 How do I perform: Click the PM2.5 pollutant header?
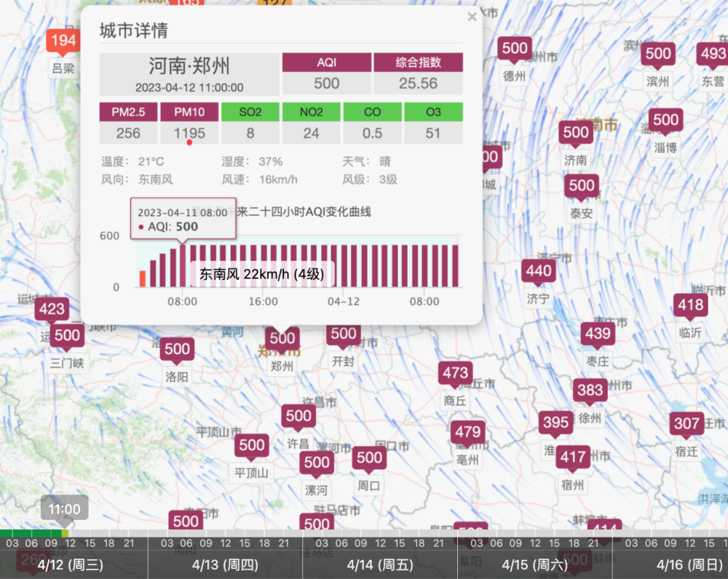(x=128, y=112)
